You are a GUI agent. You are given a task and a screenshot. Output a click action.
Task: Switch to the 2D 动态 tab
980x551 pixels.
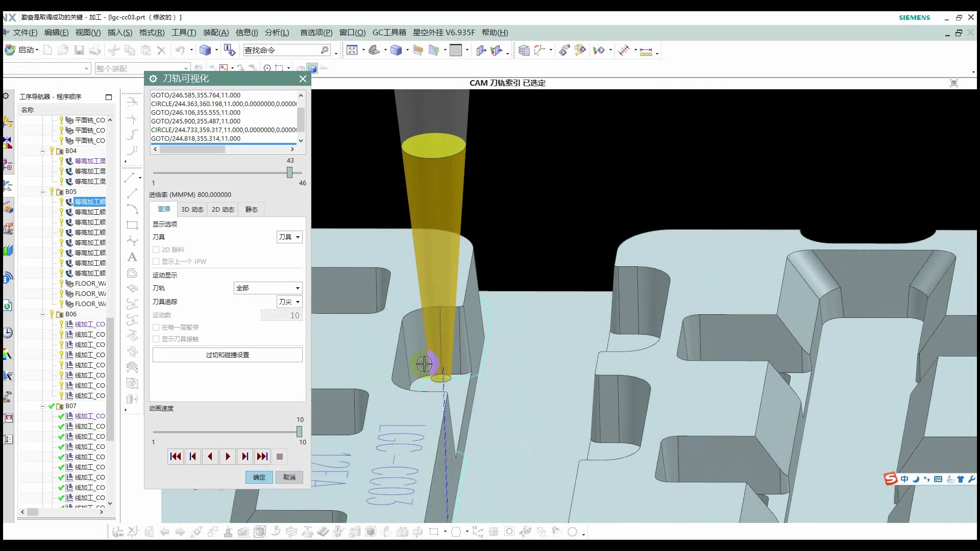223,210
